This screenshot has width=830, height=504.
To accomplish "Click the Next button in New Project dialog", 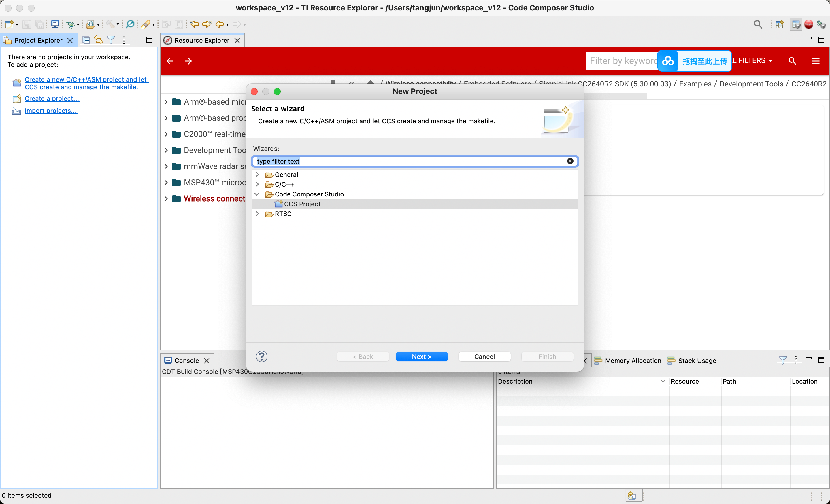I will [x=421, y=356].
